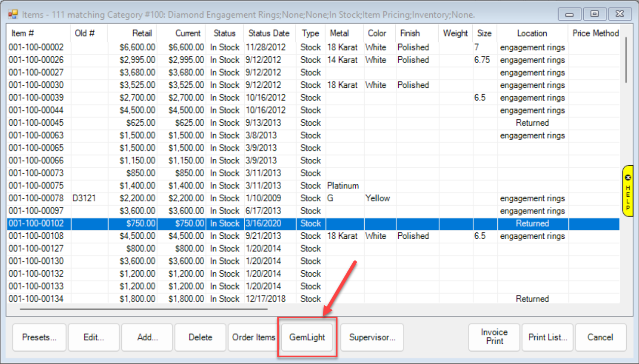639x364 pixels.
Task: Open the Supervisor options
Action: [372, 337]
